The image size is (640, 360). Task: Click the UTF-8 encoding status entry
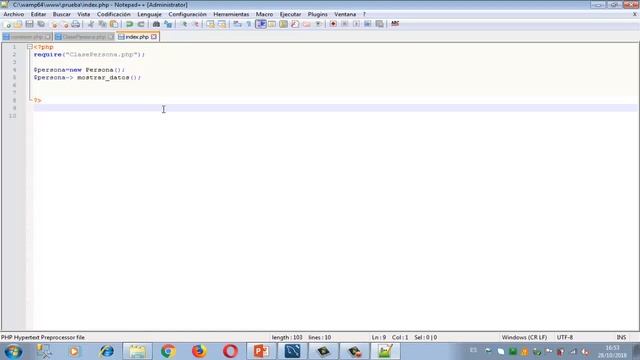coord(565,338)
